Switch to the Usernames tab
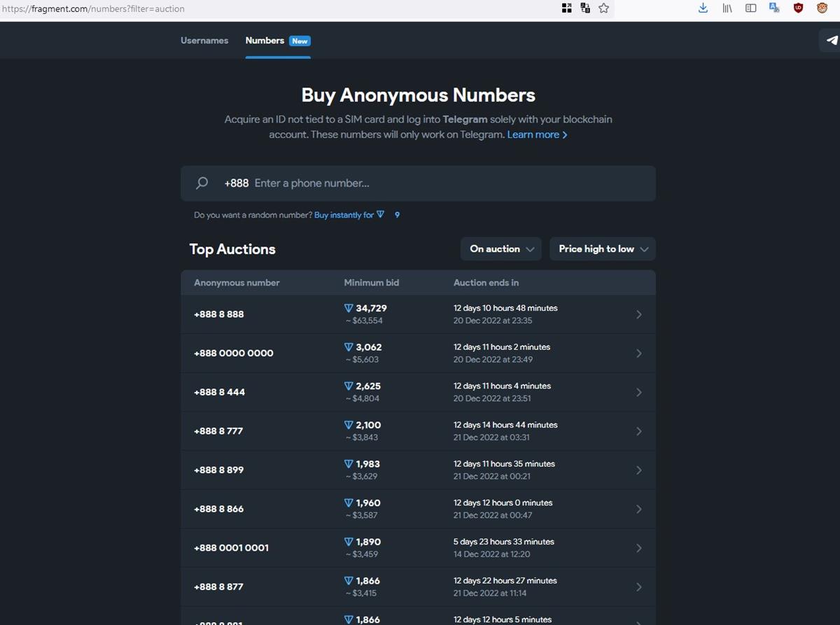This screenshot has height=625, width=840. pos(204,41)
